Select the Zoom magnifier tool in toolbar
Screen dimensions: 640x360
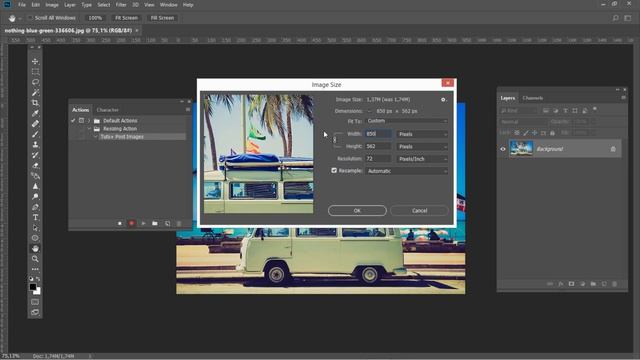(x=35, y=259)
